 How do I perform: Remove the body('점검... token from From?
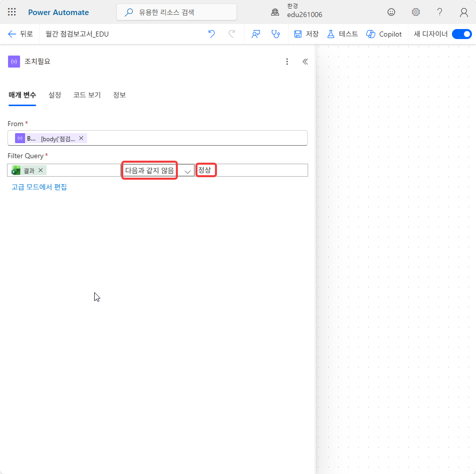(x=81, y=138)
